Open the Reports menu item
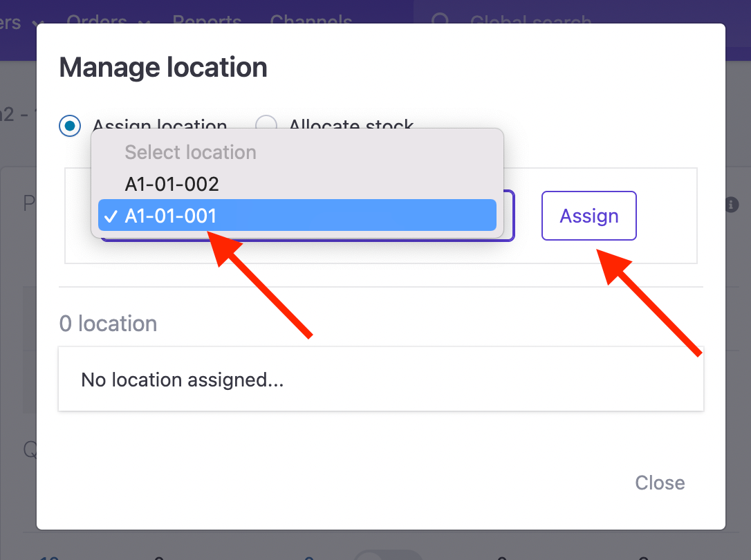This screenshot has height=560, width=751. pos(207,19)
